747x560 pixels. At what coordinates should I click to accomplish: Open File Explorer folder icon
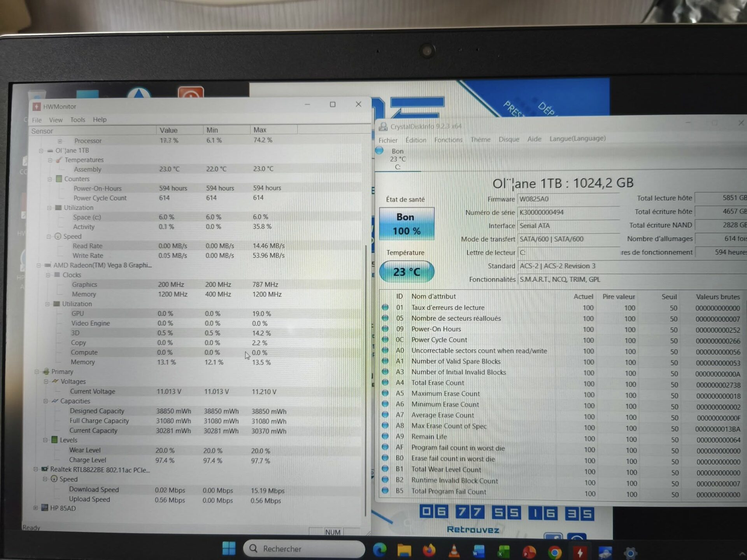(x=404, y=550)
